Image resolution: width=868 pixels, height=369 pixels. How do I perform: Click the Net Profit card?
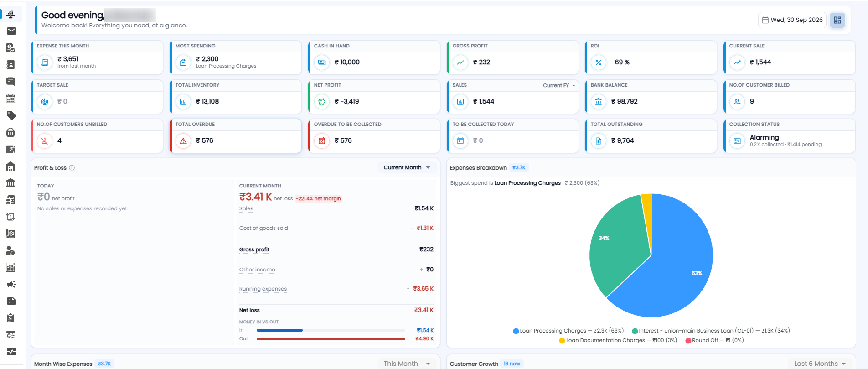pos(374,97)
